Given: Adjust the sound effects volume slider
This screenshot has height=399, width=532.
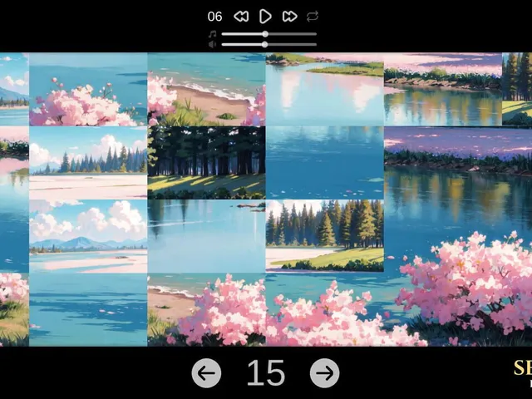Looking at the screenshot, I should click(x=269, y=44).
